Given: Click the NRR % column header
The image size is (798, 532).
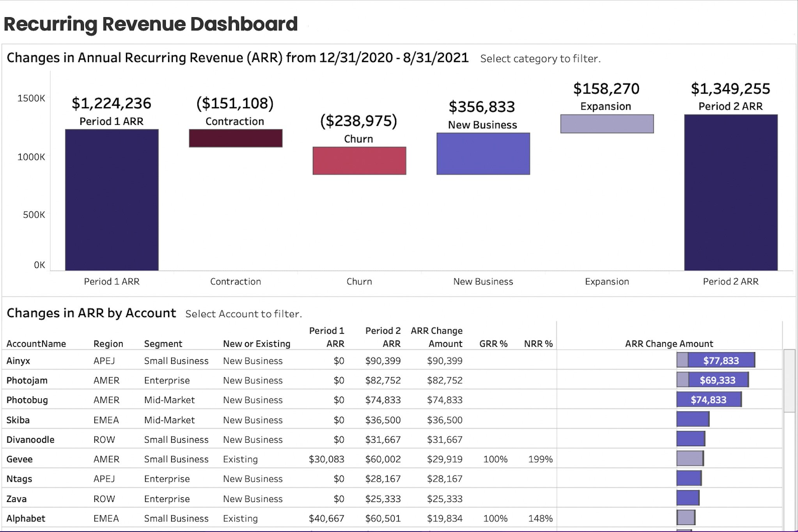Looking at the screenshot, I should click(x=538, y=344).
